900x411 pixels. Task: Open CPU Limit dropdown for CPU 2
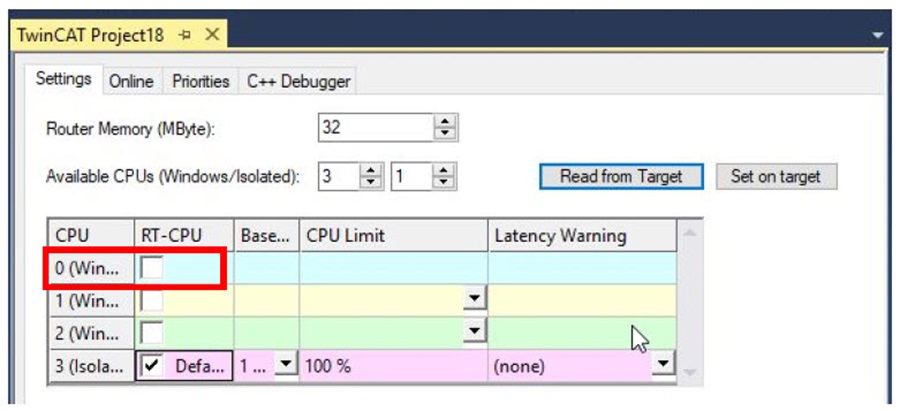(476, 333)
